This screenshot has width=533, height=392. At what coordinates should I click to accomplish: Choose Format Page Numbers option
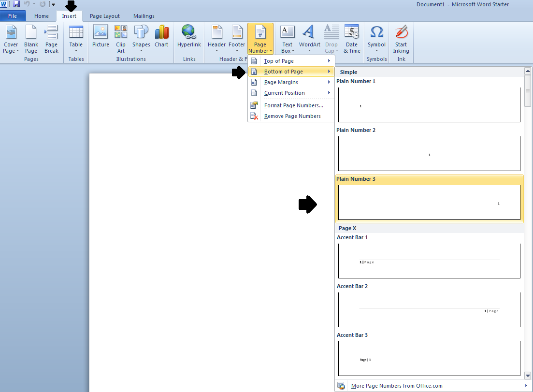click(x=293, y=105)
